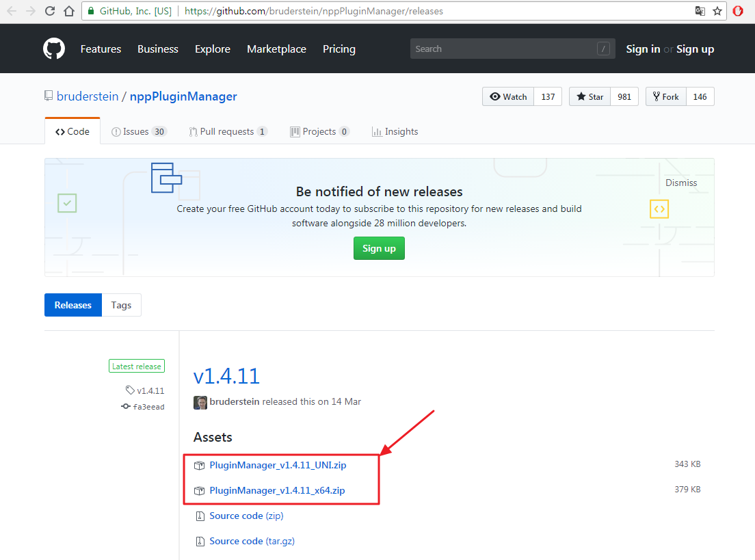Click bruderstein's avatar thumbnail
Screen dimensions: 755x560
pos(200,403)
